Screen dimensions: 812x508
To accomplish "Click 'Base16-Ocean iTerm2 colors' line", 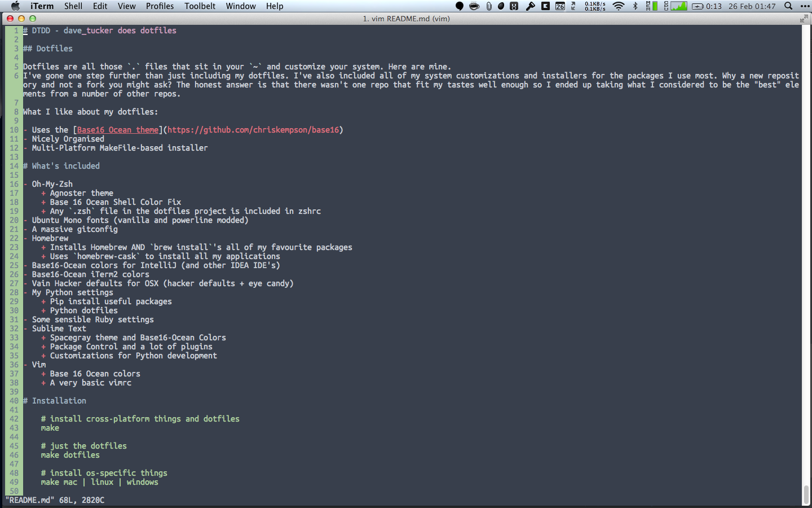I will [91, 274].
